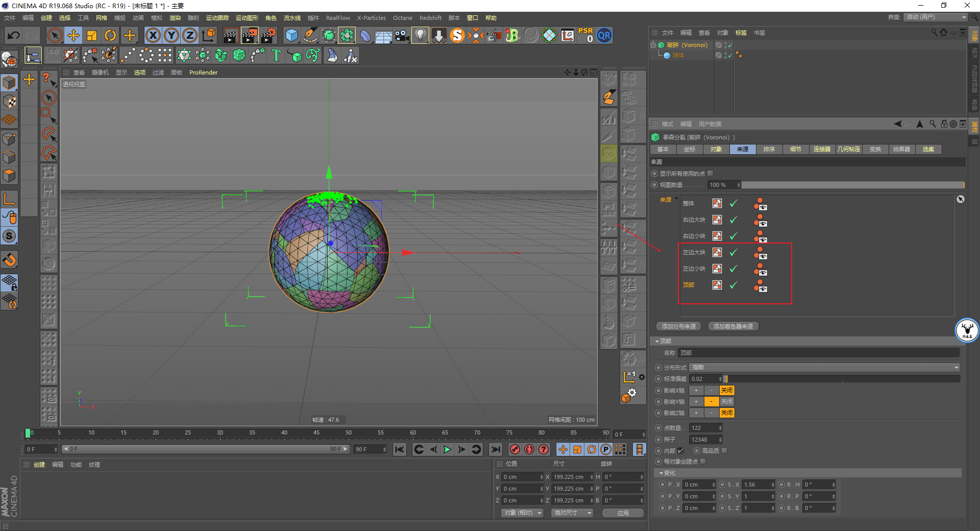This screenshot has height=531, width=980.
Task: Activate the Move tool
Action: click(73, 35)
